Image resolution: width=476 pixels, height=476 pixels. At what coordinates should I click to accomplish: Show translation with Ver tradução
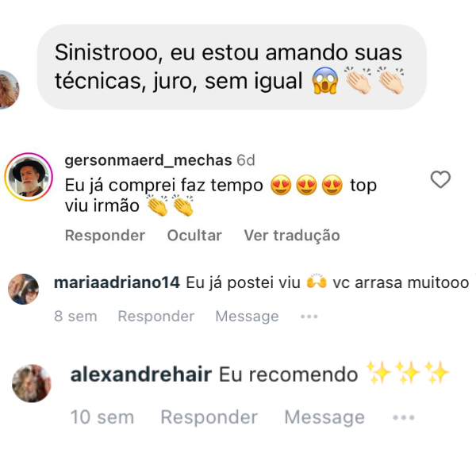pos(292,236)
